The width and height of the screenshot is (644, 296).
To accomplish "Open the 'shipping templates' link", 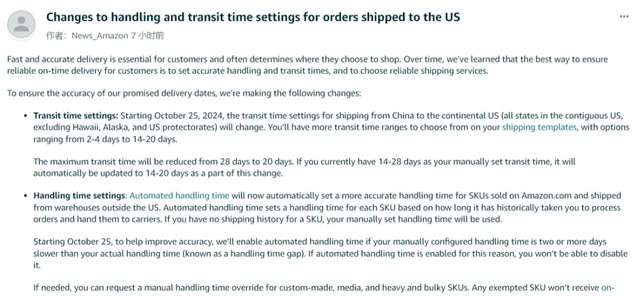I will [539, 128].
